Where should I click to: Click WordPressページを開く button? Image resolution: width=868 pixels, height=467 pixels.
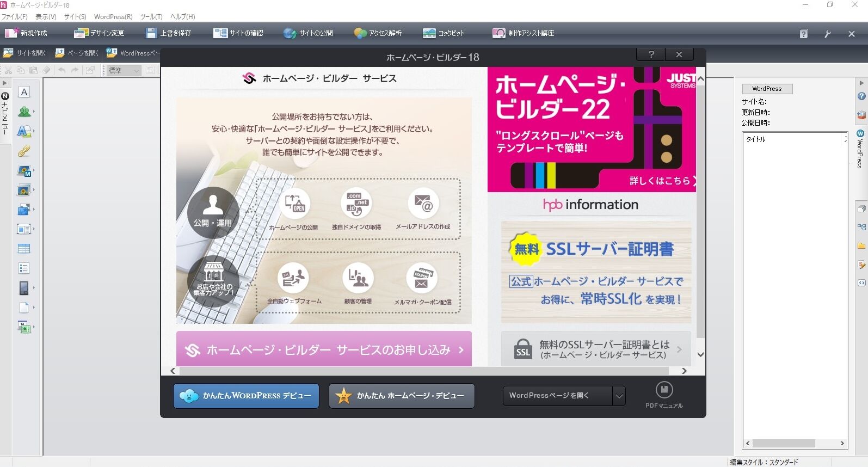[557, 396]
